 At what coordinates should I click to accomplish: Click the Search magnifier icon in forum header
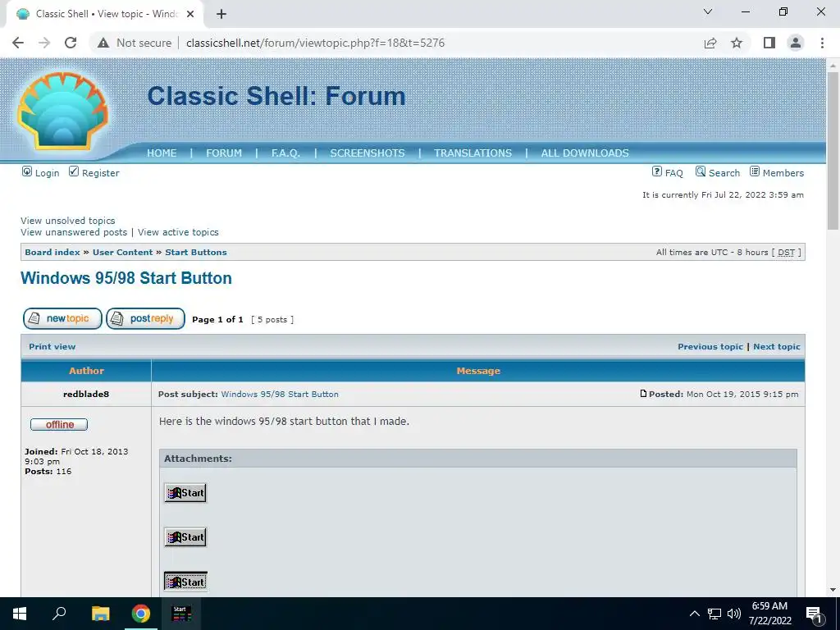point(701,171)
